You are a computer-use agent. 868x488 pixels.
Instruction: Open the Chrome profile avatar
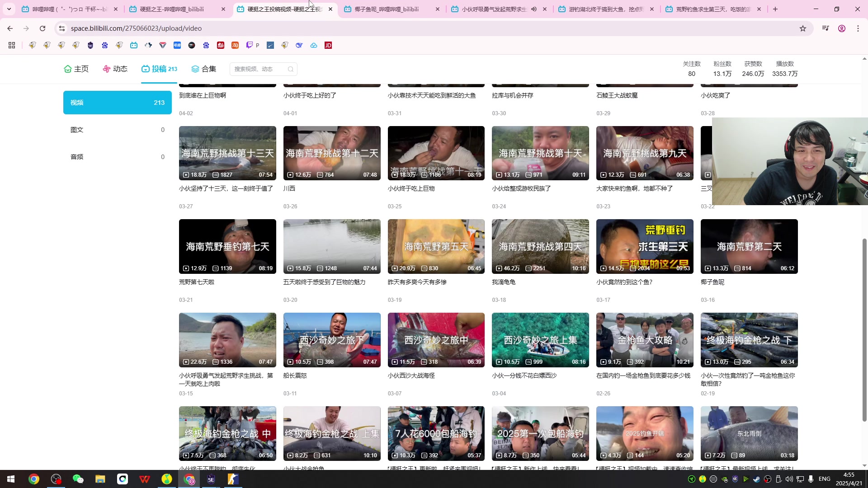pyautogui.click(x=842, y=28)
